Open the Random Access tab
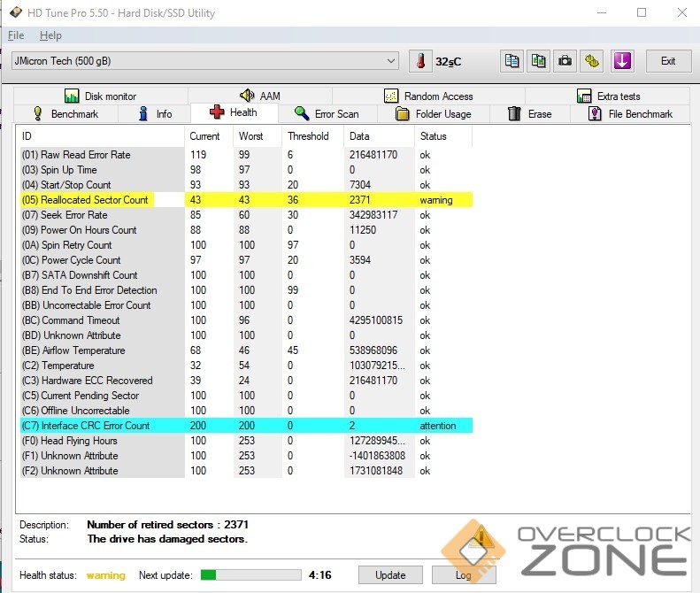Viewport: 700px width, 593px height. tap(428, 96)
